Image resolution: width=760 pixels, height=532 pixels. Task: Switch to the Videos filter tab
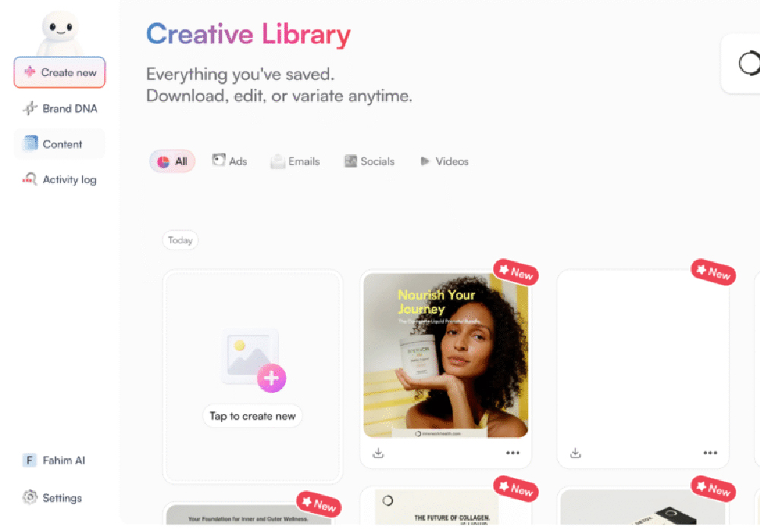click(445, 161)
